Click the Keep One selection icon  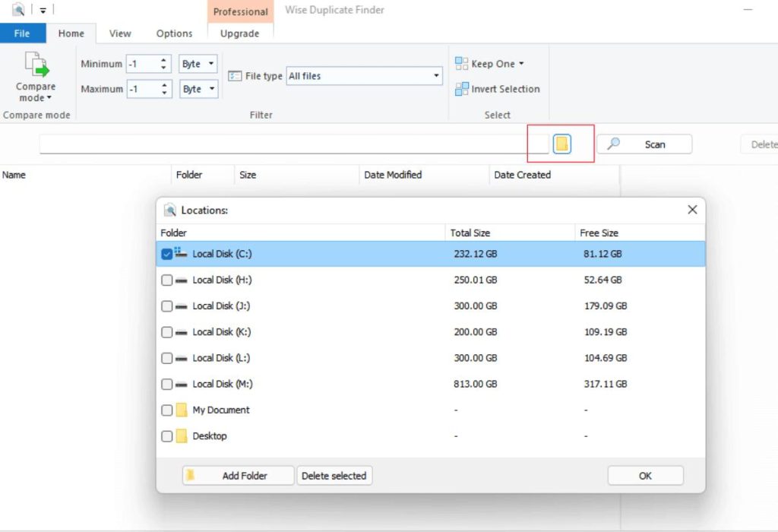click(461, 64)
